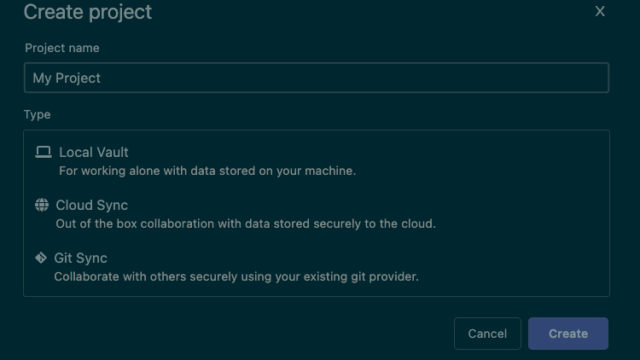640x360 pixels.
Task: Click the Git Sync diamond icon
Action: point(41,258)
